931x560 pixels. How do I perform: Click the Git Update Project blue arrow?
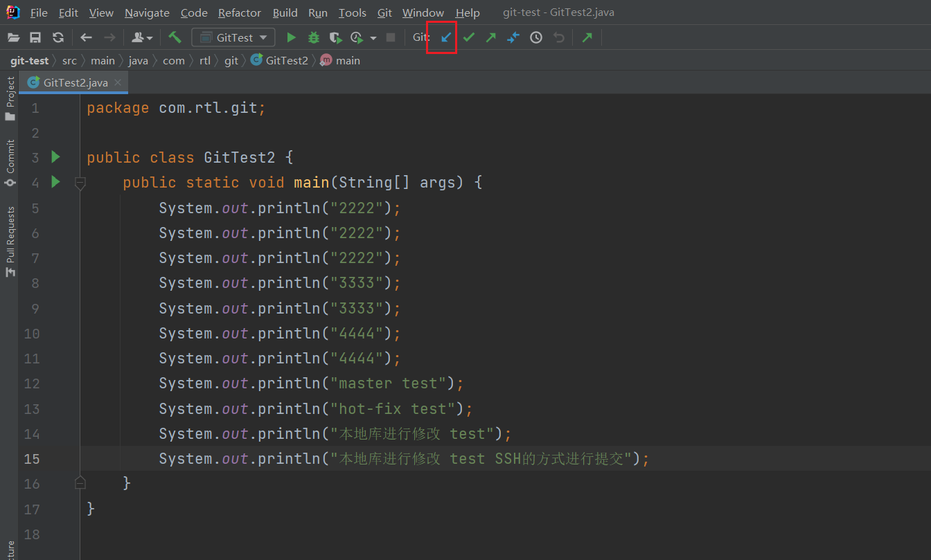447,37
